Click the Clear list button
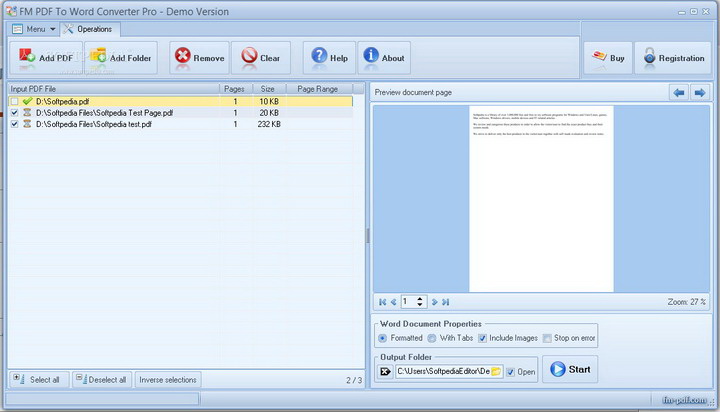 point(261,58)
